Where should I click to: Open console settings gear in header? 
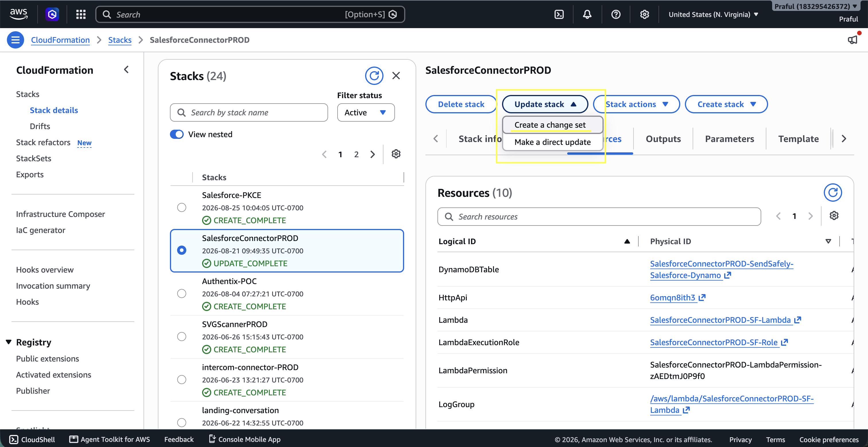(644, 14)
